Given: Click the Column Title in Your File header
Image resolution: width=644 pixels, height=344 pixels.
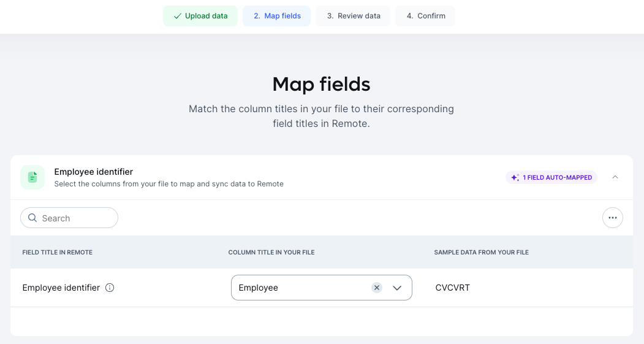Looking at the screenshot, I should click(271, 253).
